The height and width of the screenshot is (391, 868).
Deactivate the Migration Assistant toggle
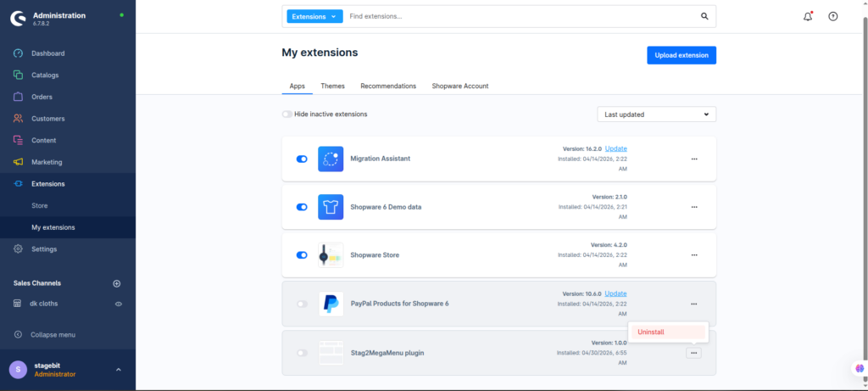302,159
